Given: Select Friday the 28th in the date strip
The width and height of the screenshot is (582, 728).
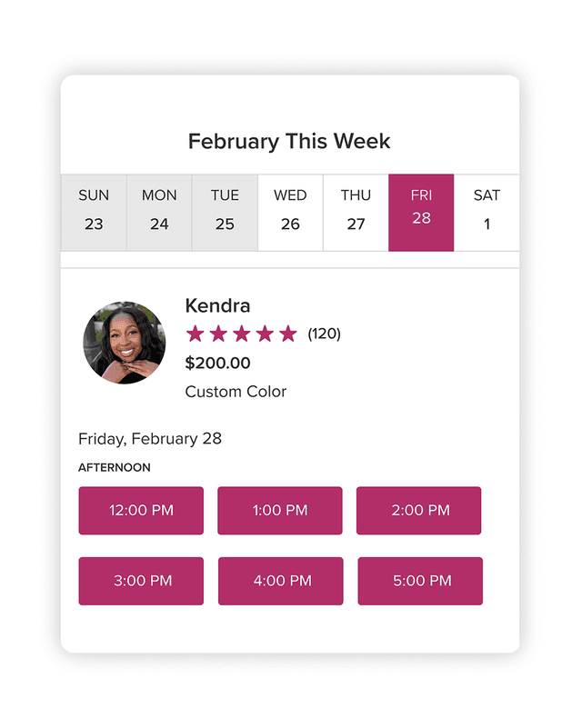Looking at the screenshot, I should [x=421, y=210].
